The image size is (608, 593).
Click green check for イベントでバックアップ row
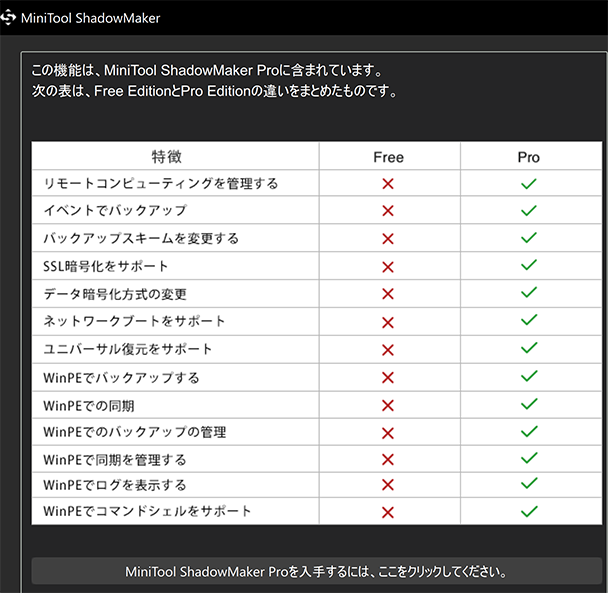point(529,210)
